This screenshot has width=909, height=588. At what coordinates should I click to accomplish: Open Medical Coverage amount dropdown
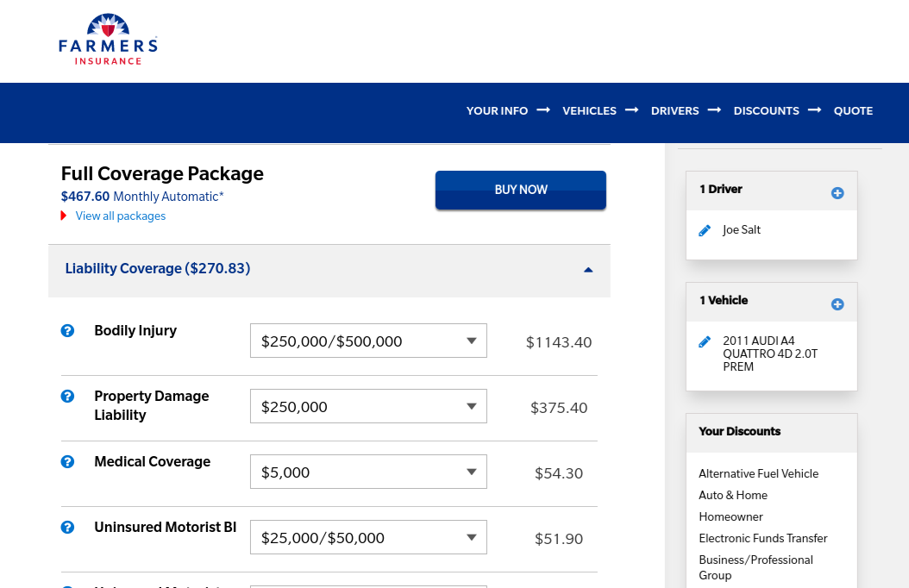point(368,472)
